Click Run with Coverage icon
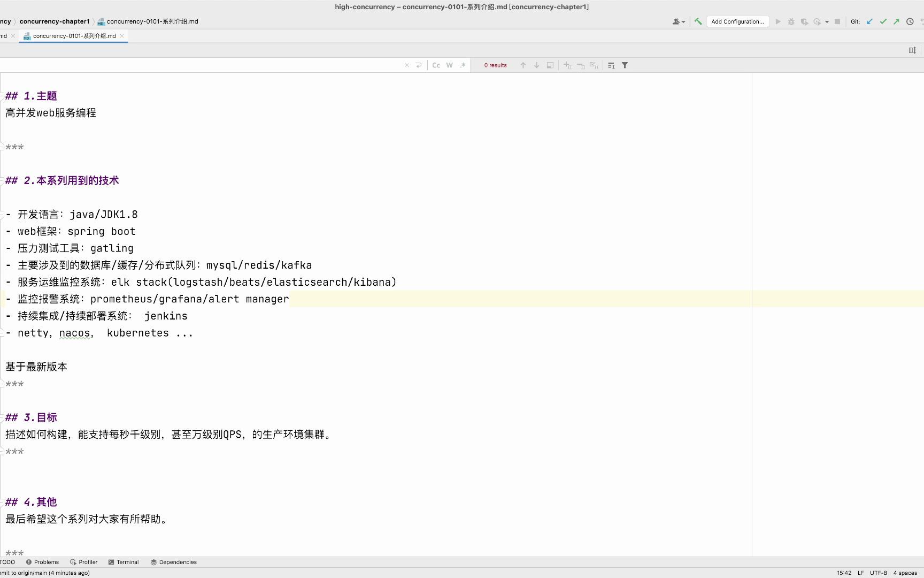This screenshot has height=578, width=924. (x=804, y=21)
